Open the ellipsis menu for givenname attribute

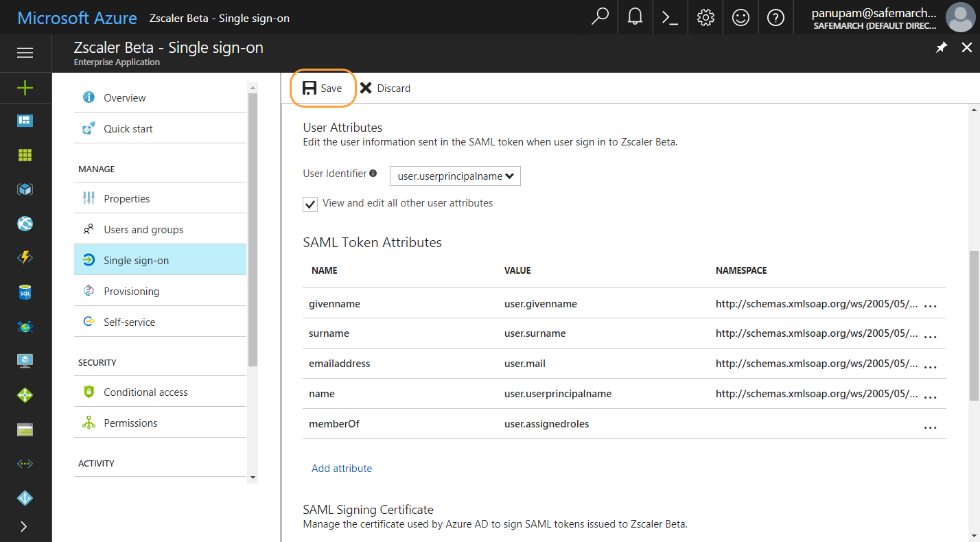(x=931, y=305)
